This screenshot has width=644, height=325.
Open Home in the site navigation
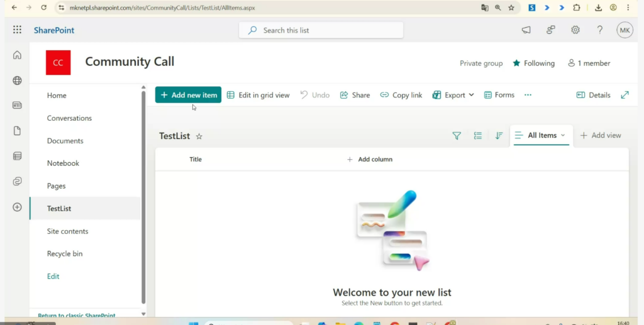(x=57, y=95)
